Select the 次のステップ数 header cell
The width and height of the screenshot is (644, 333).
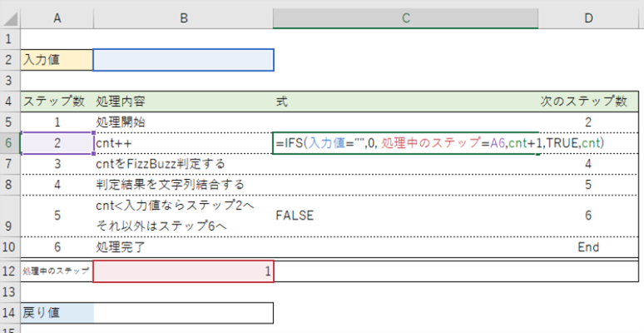[x=590, y=101]
